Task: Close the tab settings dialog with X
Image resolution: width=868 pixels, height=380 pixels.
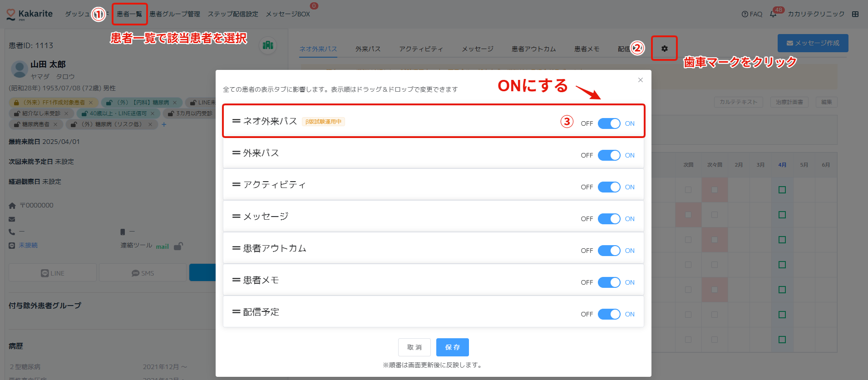Action: [x=641, y=80]
